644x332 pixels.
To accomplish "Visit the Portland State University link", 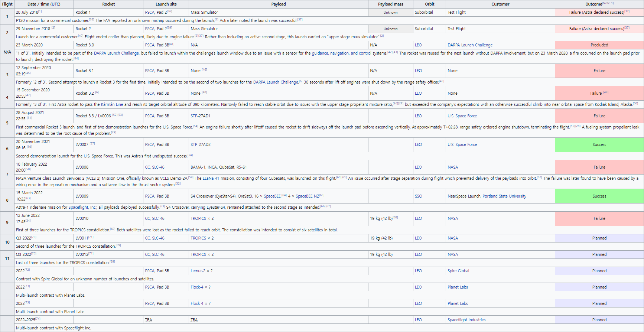I will coord(504,196).
